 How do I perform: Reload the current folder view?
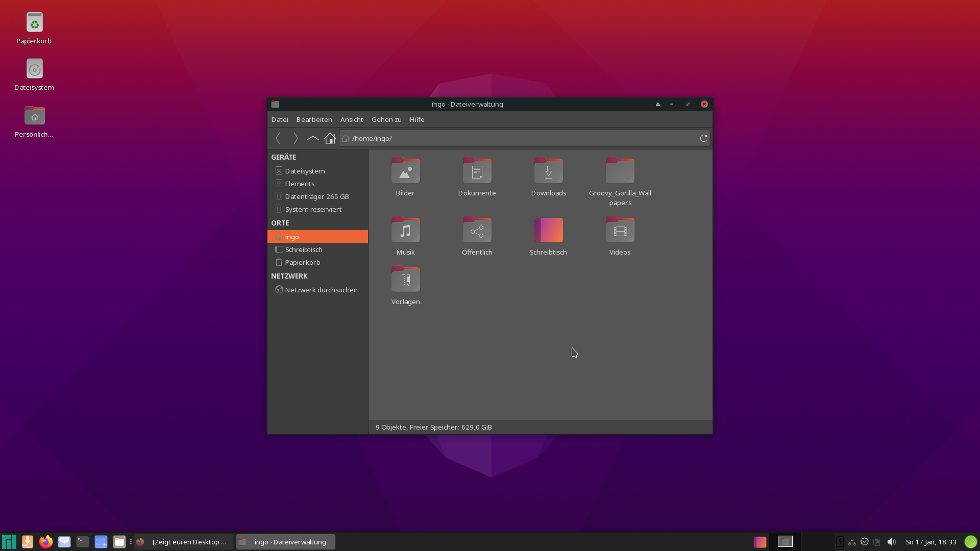(x=703, y=138)
